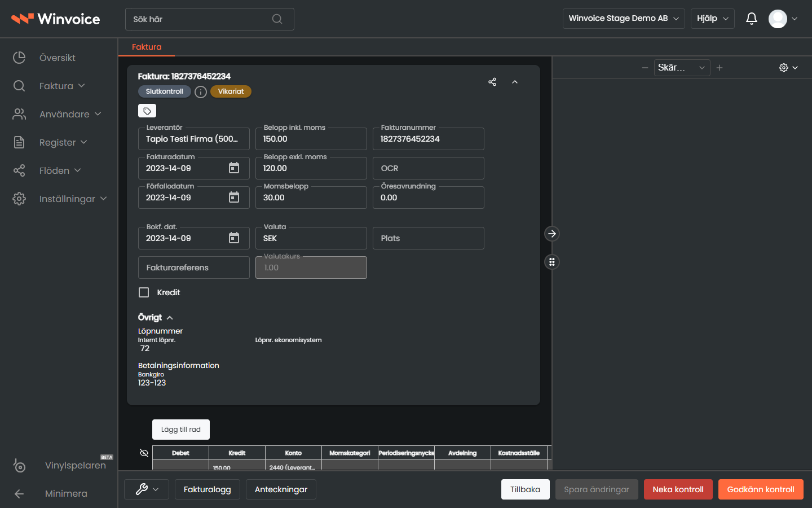Click Godkänn kontroll button
This screenshot has width=812, height=508.
coord(761,489)
